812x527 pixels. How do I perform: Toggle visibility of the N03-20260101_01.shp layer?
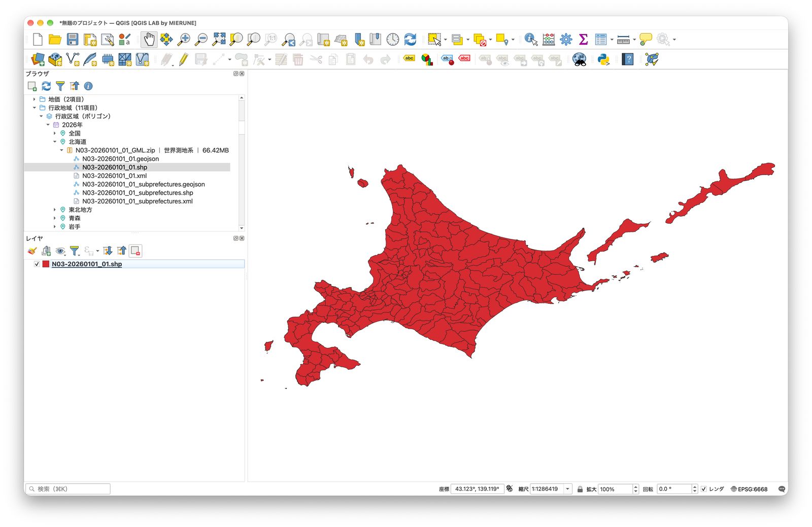(x=37, y=264)
